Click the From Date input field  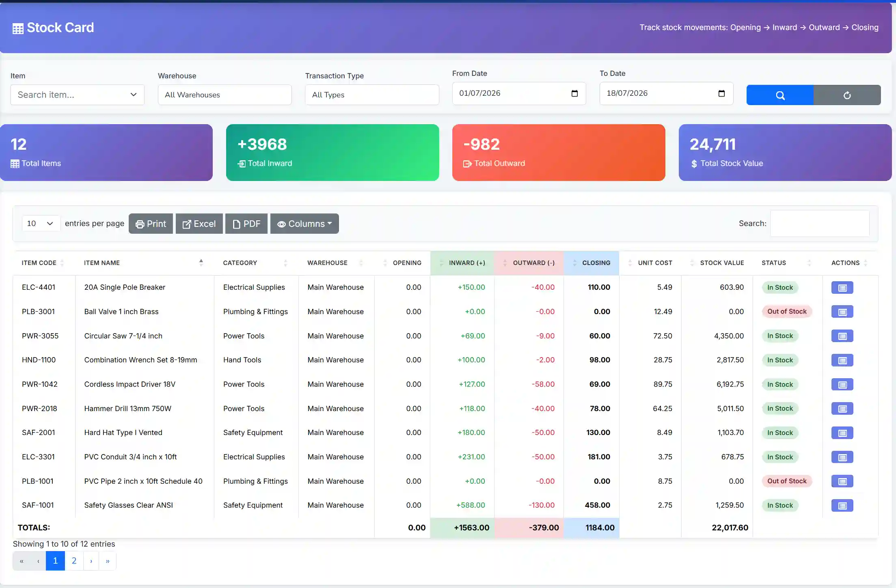coord(519,93)
